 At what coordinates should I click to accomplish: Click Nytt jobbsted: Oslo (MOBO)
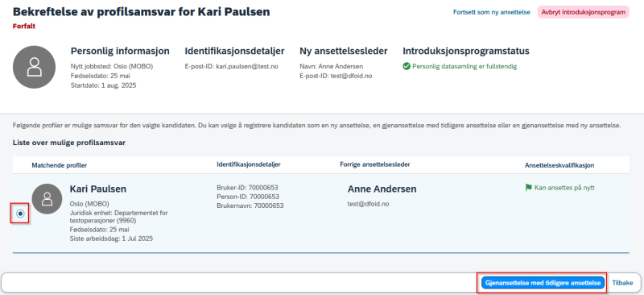112,66
